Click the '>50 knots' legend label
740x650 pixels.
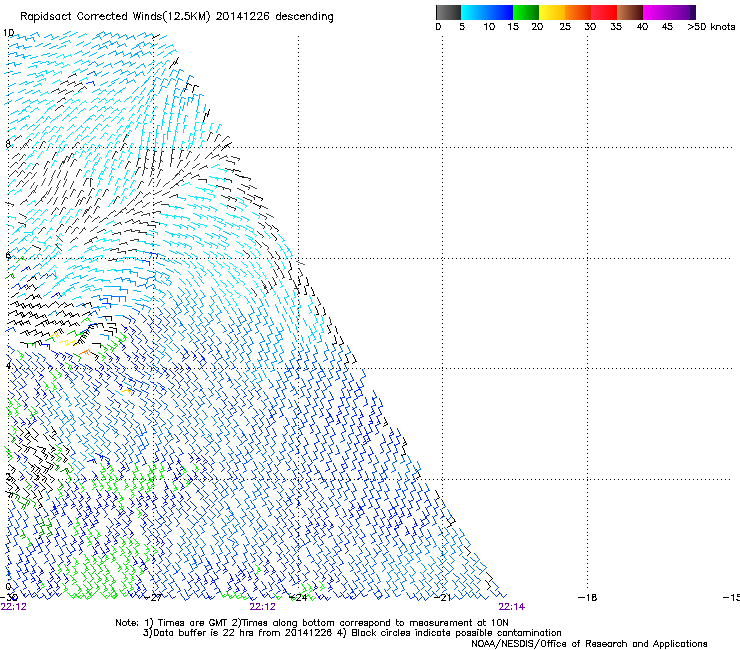pyautogui.click(x=711, y=27)
